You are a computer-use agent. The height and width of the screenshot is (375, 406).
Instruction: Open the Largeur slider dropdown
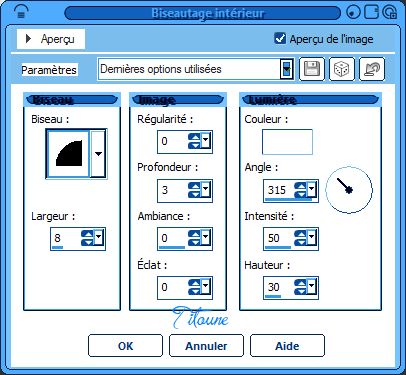coord(99,237)
